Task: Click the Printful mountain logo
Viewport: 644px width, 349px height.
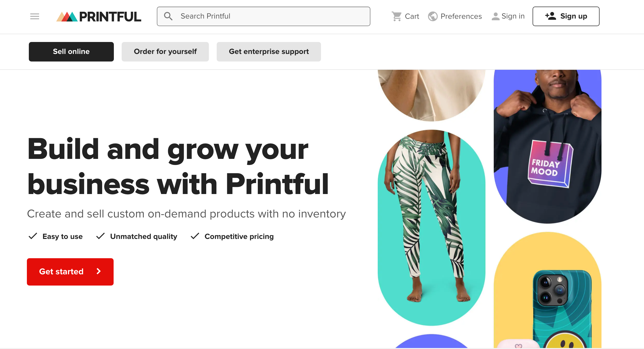Action: (x=67, y=17)
